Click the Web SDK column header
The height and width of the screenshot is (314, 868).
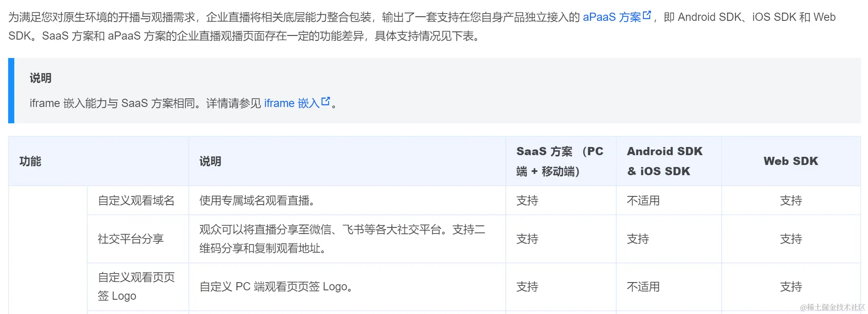click(x=791, y=161)
